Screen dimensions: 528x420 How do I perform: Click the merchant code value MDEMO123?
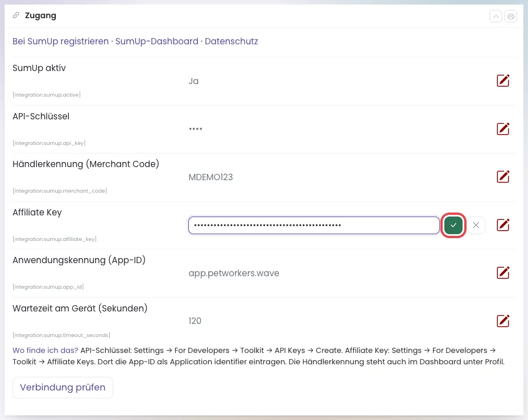point(211,177)
